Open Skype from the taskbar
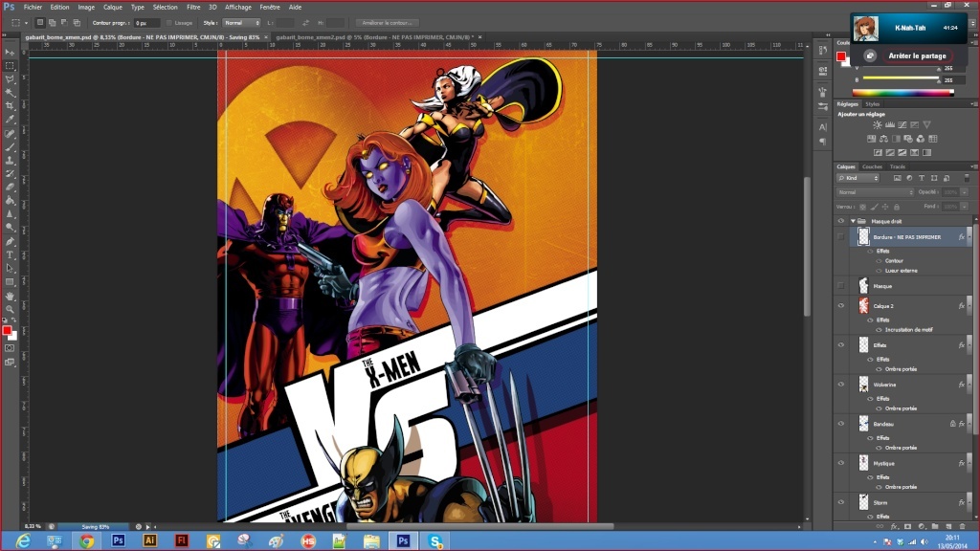This screenshot has width=980, height=551. [435, 541]
